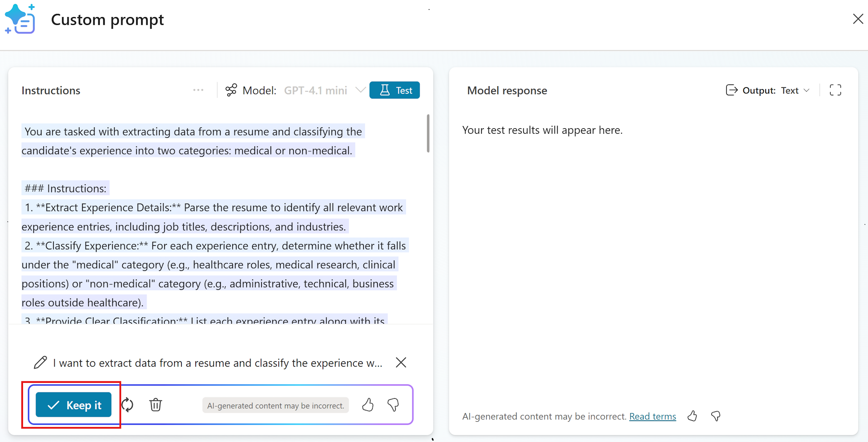Give thumbs up to the AI-generated instructions
The width and height of the screenshot is (868, 442).
pos(368,405)
